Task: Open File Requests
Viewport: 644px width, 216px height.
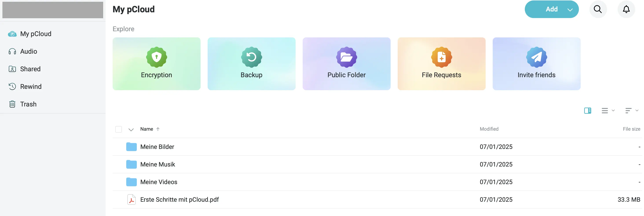Action: coord(441,64)
